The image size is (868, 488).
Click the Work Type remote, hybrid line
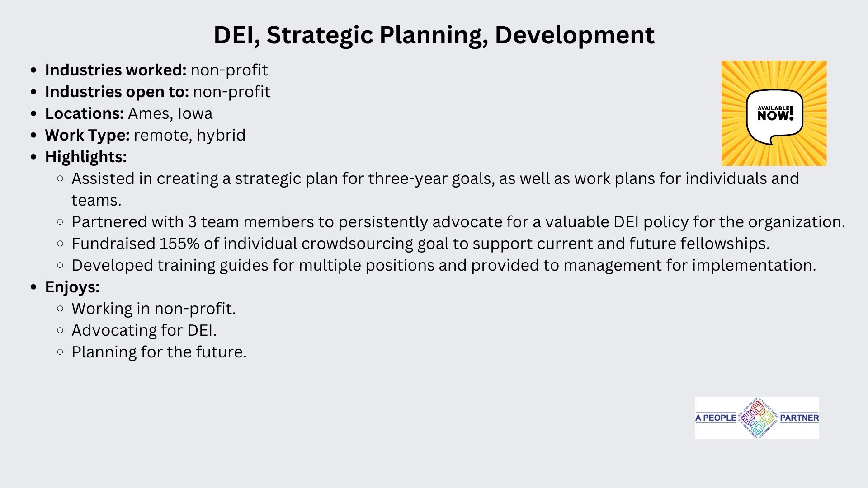click(145, 135)
